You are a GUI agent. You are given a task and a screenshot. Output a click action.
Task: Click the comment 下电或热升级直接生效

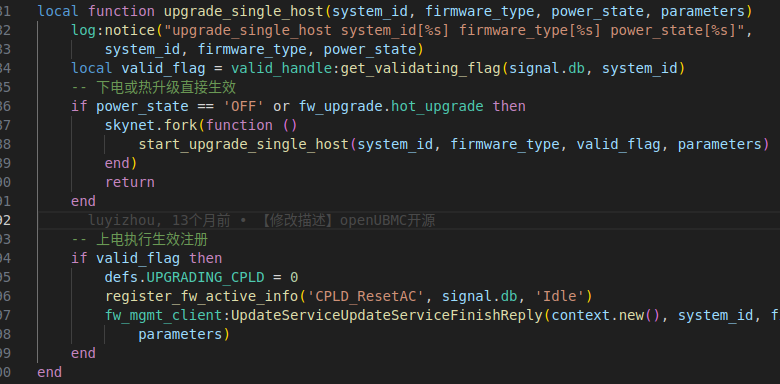(154, 88)
